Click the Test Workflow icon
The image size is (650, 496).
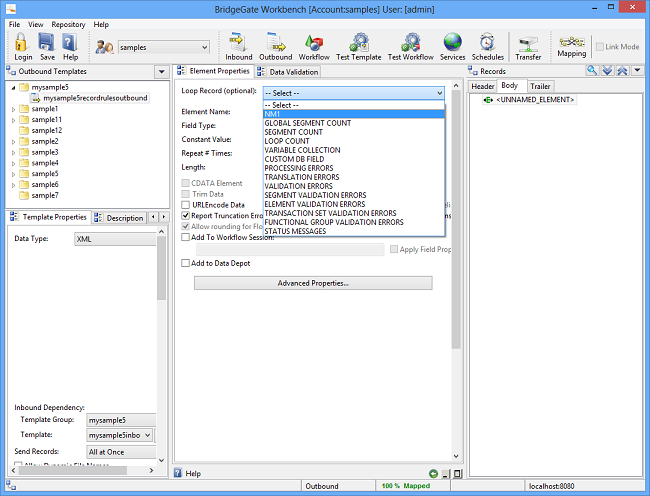[410, 43]
